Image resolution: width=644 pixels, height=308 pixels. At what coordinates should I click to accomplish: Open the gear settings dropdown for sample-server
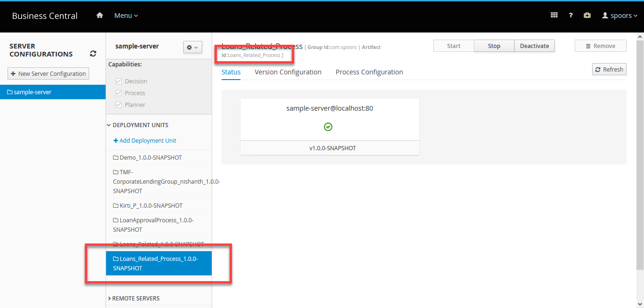click(192, 47)
